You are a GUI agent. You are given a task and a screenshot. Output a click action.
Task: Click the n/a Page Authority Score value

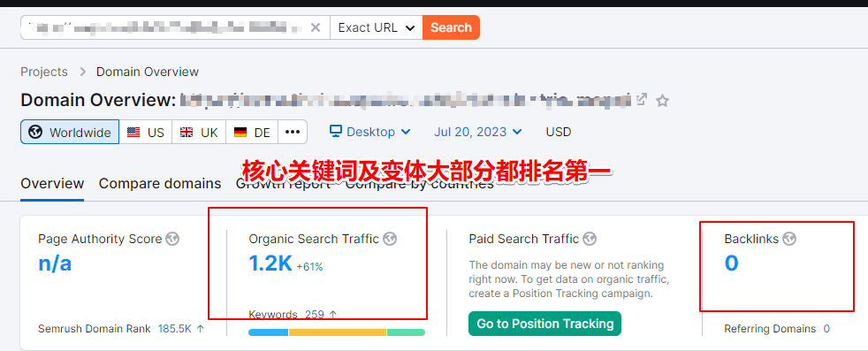pyautogui.click(x=55, y=264)
